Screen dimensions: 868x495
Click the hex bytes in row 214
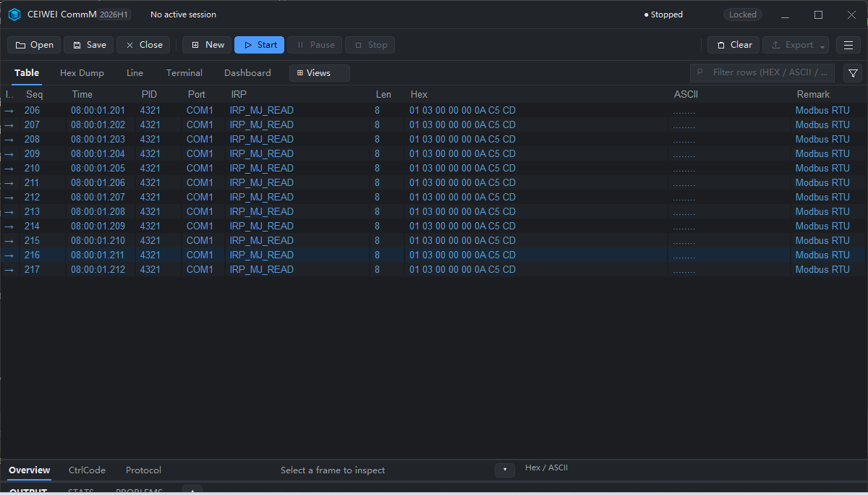pos(463,227)
